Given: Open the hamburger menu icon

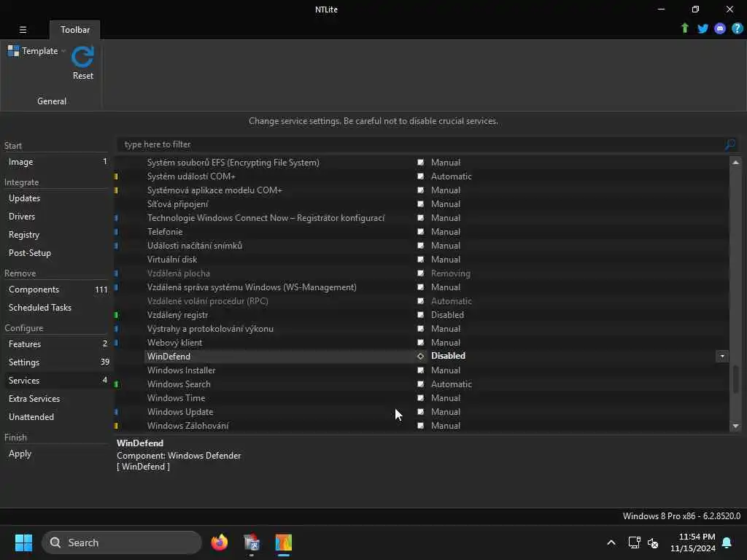Looking at the screenshot, I should click(x=23, y=29).
